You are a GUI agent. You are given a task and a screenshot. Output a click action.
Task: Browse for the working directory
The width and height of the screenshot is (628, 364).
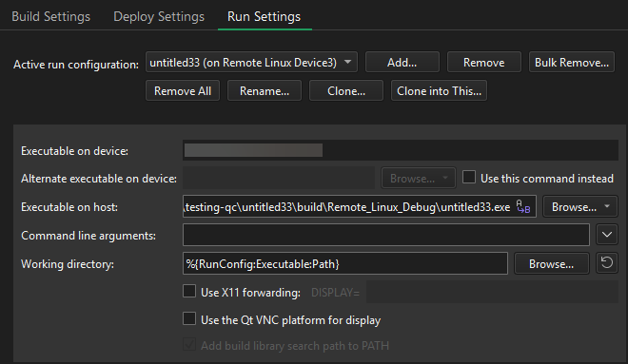(552, 263)
